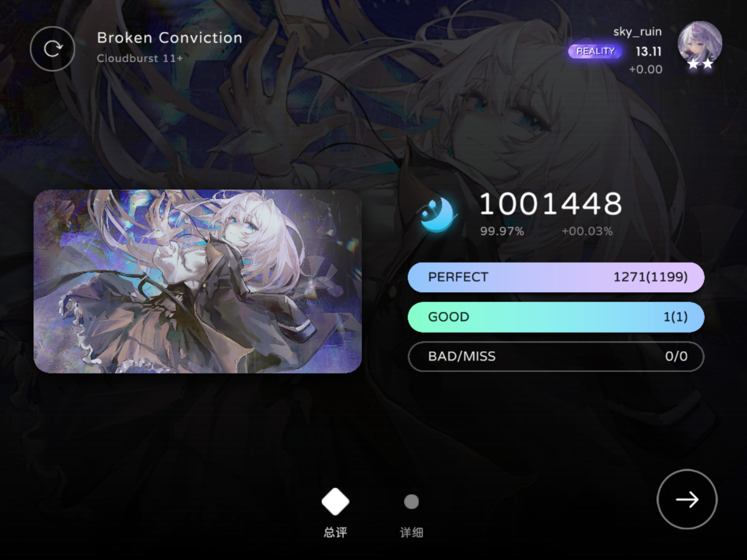Open the Broken Conviction cover artwork
The image size is (747, 560).
[x=197, y=281]
